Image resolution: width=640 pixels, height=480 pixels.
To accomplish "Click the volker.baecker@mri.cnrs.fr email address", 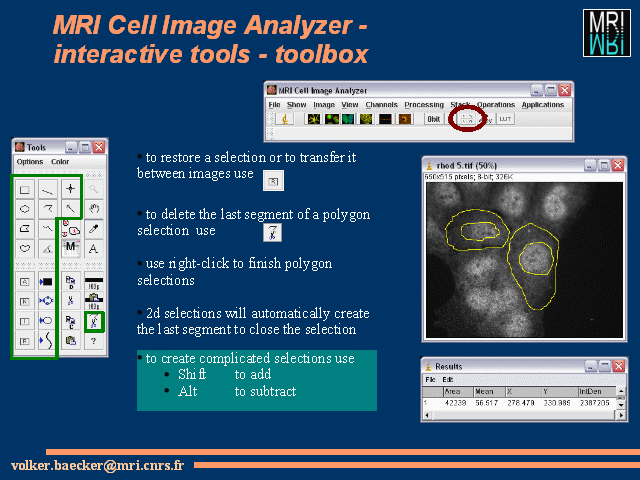I will 98,465.
